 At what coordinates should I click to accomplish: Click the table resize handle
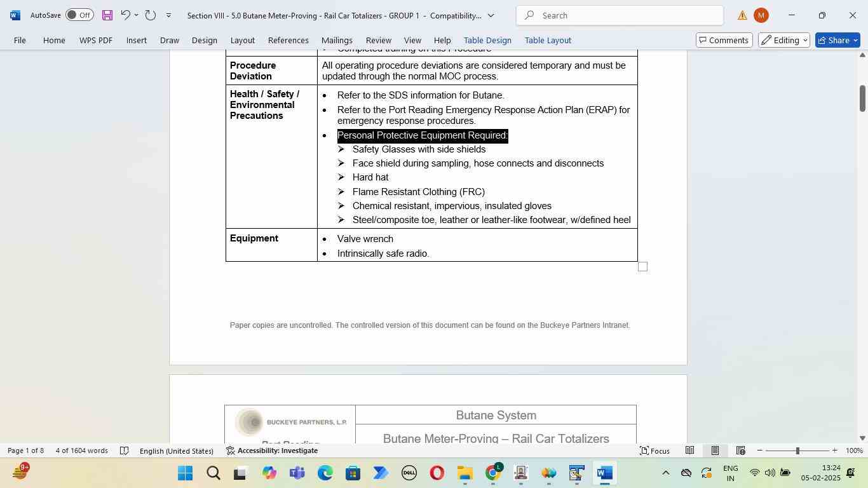[x=642, y=267]
